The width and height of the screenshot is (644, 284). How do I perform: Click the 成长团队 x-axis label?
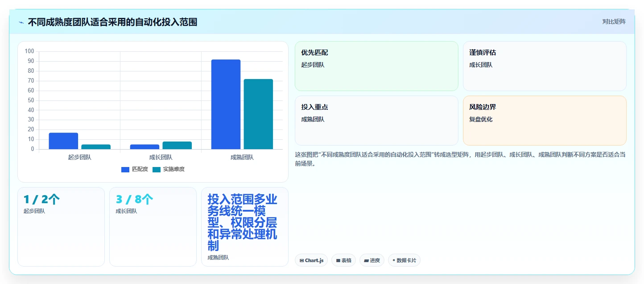click(x=161, y=158)
